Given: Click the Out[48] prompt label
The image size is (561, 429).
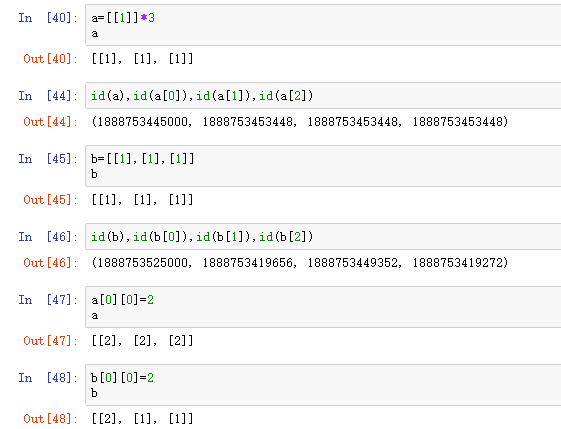Looking at the screenshot, I should [x=50, y=418].
